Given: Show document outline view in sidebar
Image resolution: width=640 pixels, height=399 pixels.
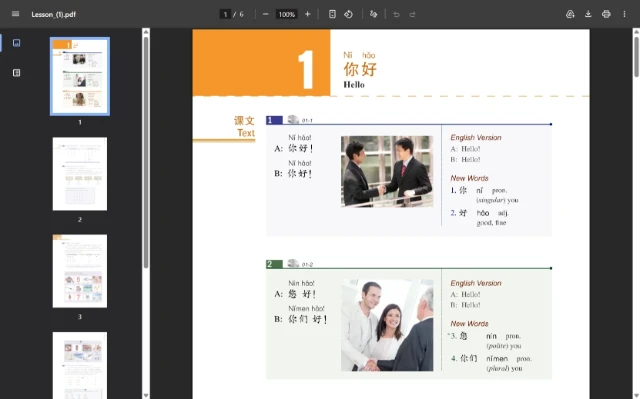Looking at the screenshot, I should [x=16, y=73].
